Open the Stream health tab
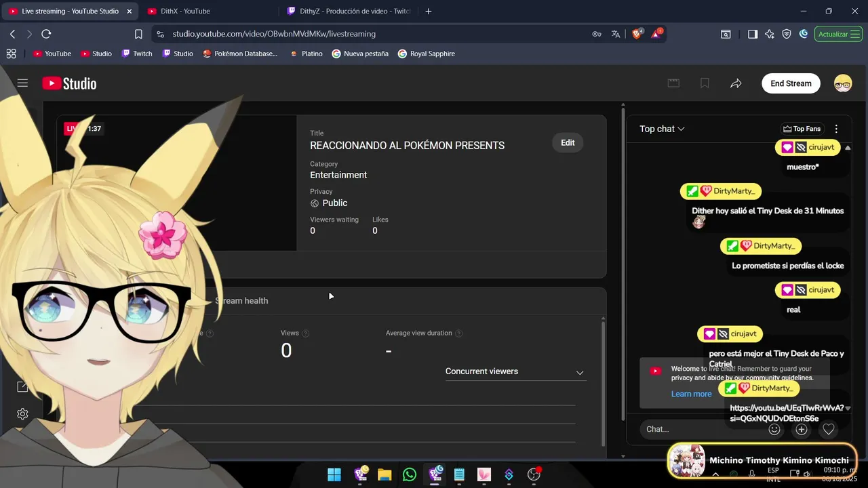Image resolution: width=868 pixels, height=488 pixels. point(241,301)
